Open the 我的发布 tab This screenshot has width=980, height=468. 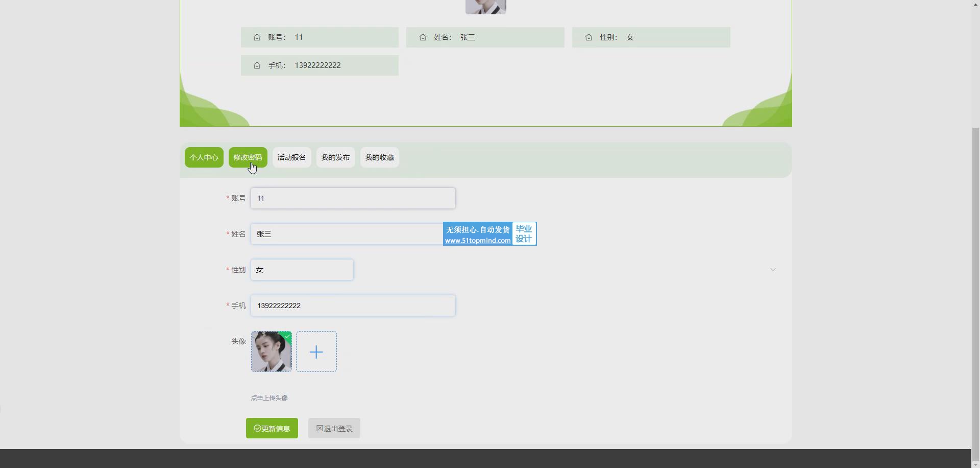coord(335,157)
